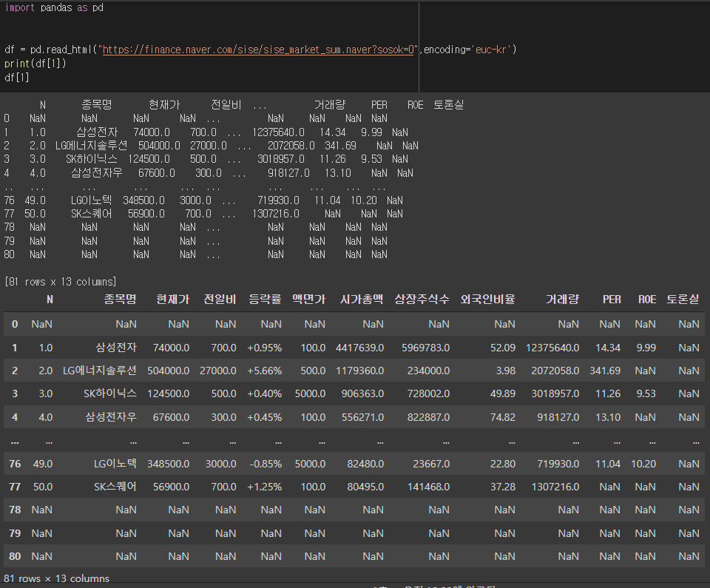This screenshot has width=710, height=588.
Task: Click the 341.69 PER cell in table
Action: coord(605,371)
